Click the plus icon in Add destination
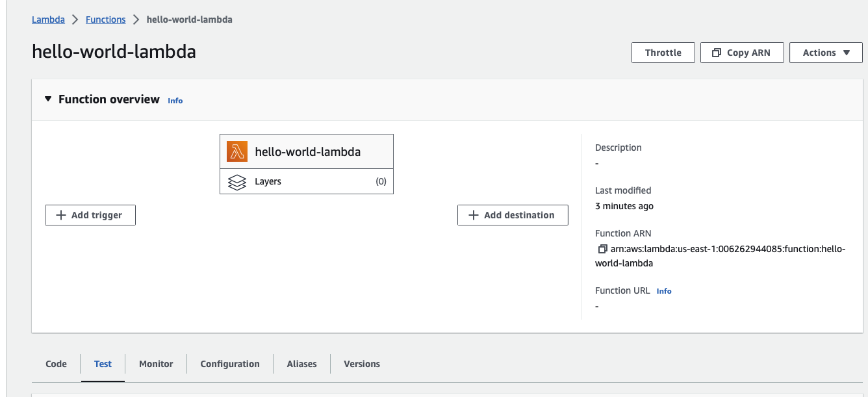This screenshot has height=397, width=868. (x=472, y=214)
